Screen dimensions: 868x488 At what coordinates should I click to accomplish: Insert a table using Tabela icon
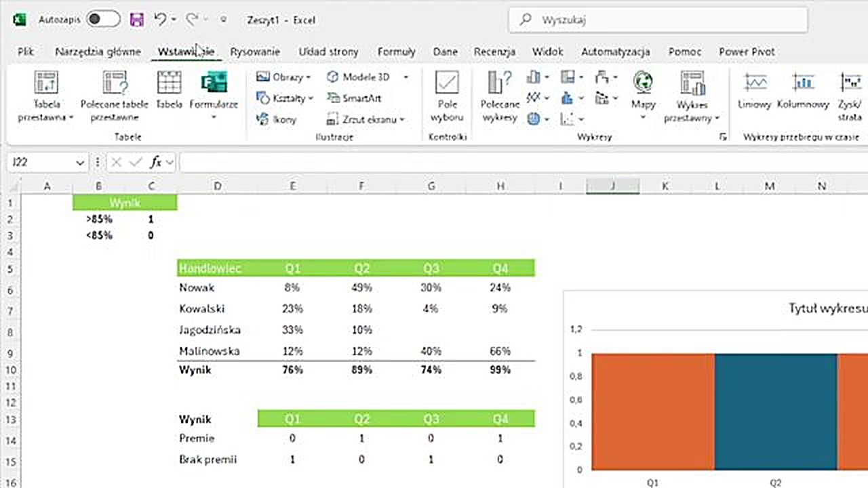pos(169,83)
